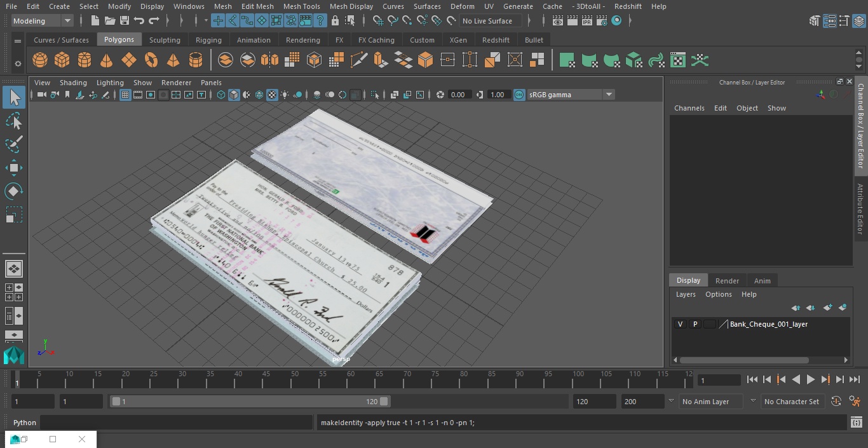
Task: Switch to the Sculpting shelf tab
Action: (x=165, y=40)
